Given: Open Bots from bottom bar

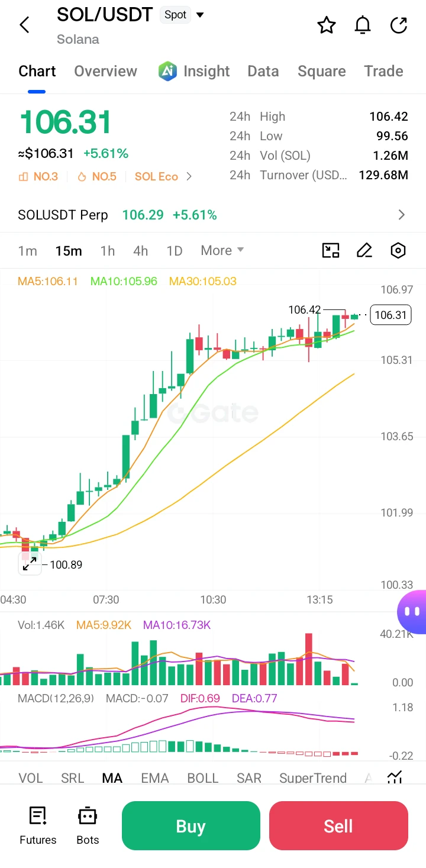Looking at the screenshot, I should tap(88, 825).
